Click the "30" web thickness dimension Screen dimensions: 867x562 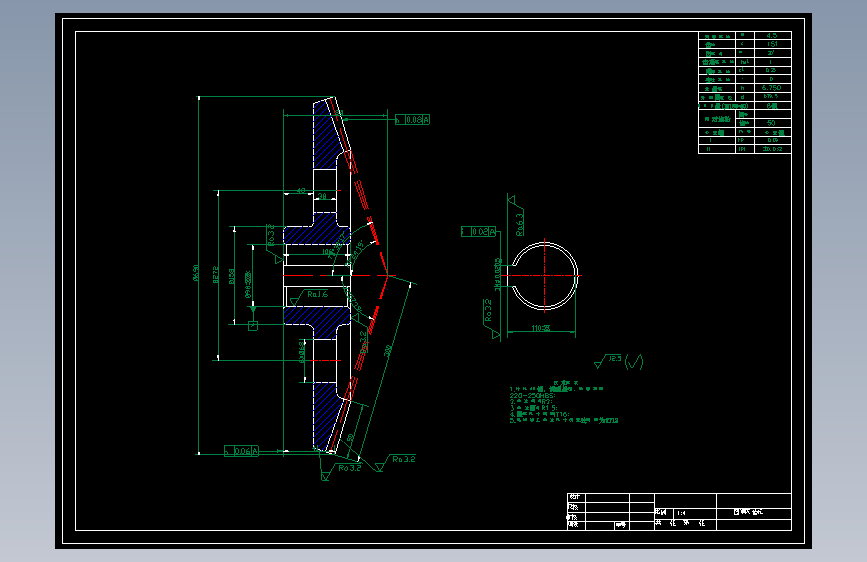pyautogui.click(x=322, y=196)
